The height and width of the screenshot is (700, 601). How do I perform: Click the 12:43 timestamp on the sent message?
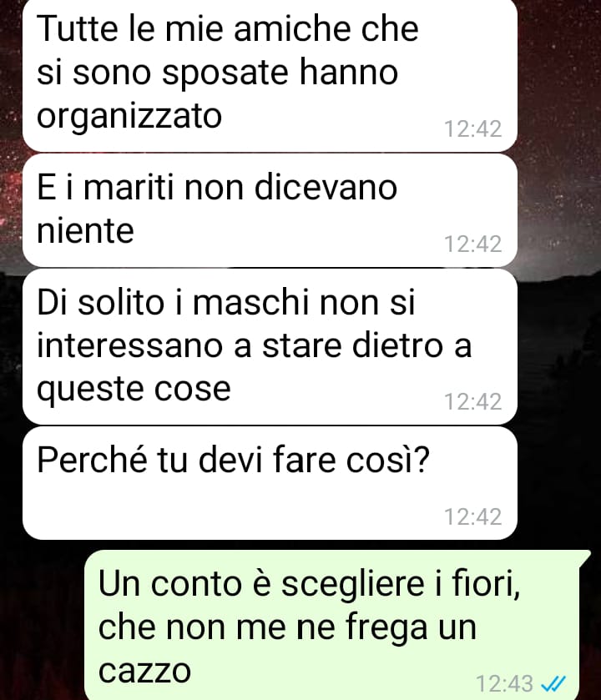pyautogui.click(x=504, y=683)
